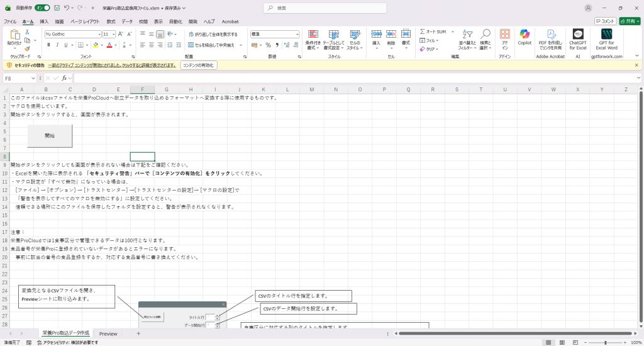Image resolution: width=644 pixels, height=346 pixels.
Task: Click the AutoSum (オート SUM) icon
Action: tap(433, 31)
